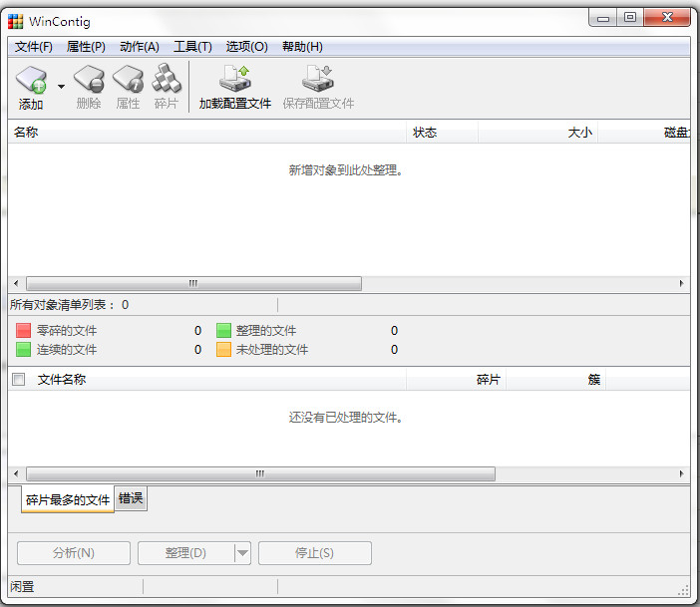The image size is (700, 607).
Task: Click the 删除 (Delete) toolbar icon
Action: point(89,79)
